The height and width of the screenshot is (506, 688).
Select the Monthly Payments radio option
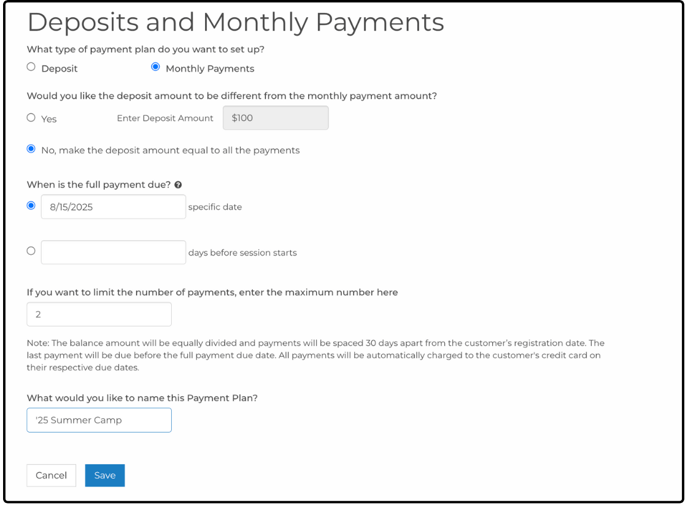point(155,67)
